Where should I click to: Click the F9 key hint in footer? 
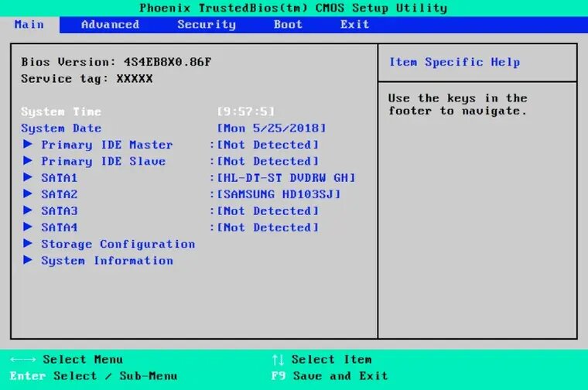279,376
